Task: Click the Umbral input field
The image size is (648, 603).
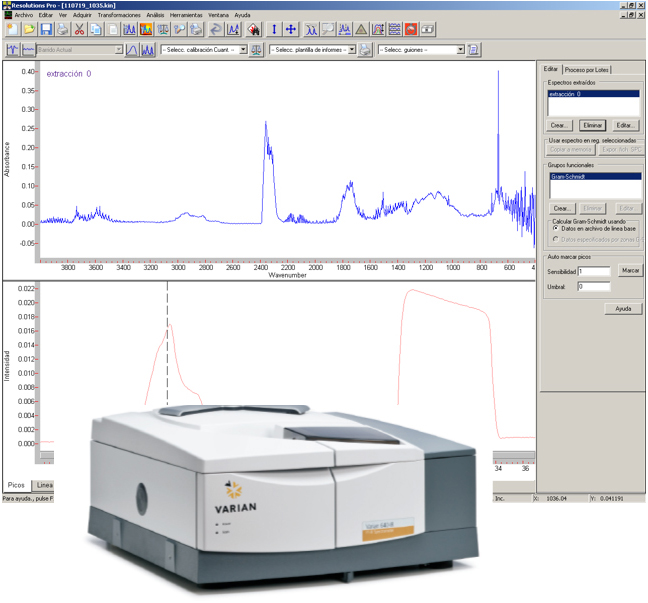Action: [594, 286]
